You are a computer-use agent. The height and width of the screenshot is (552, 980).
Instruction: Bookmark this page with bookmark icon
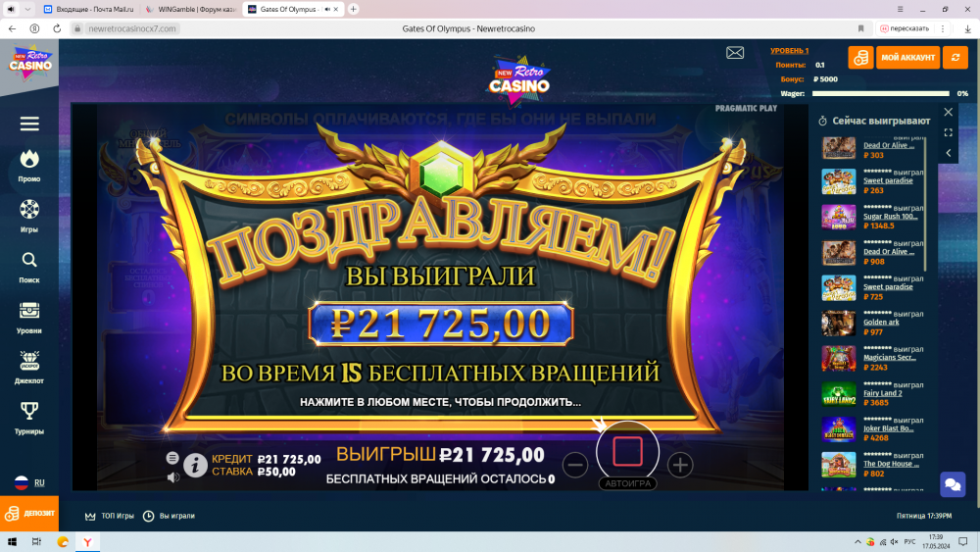click(x=861, y=28)
